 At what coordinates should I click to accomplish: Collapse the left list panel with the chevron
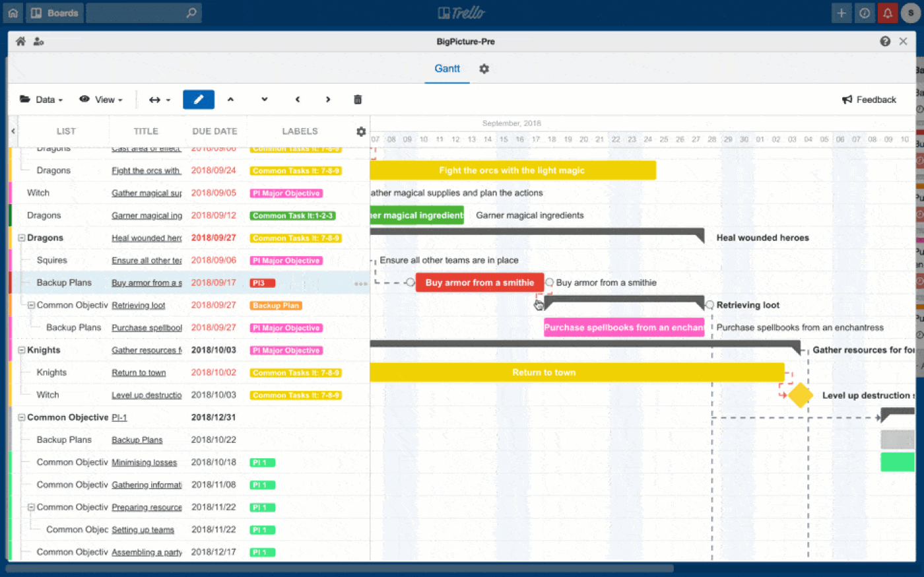tap(13, 131)
